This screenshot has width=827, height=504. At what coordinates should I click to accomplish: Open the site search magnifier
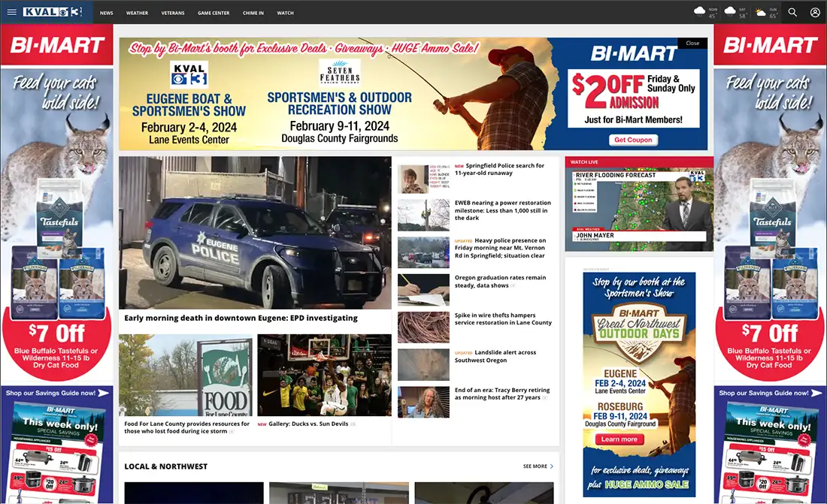pos(792,12)
